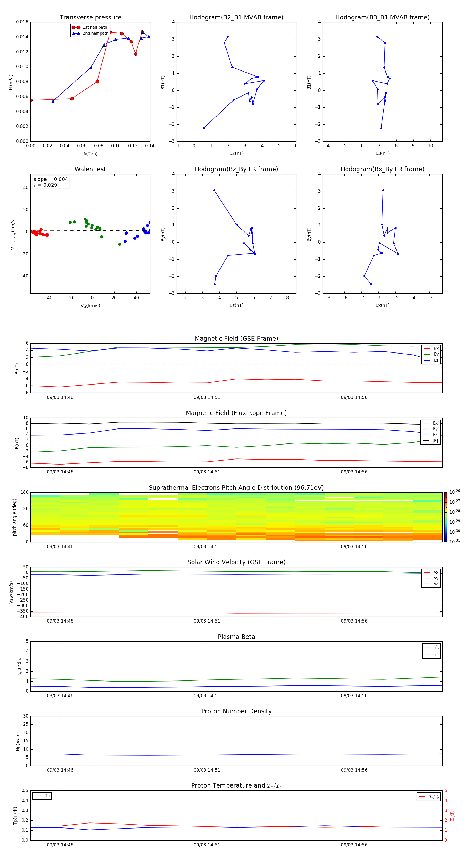Click Suprathermal Electrons Pitch Angle Distribution title
473x868 pixels.
click(x=236, y=488)
